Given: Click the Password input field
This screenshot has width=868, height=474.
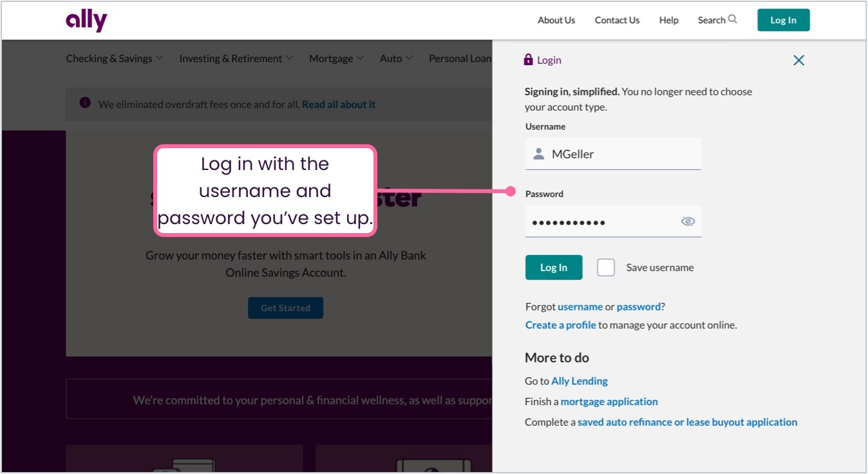Looking at the screenshot, I should pos(613,222).
